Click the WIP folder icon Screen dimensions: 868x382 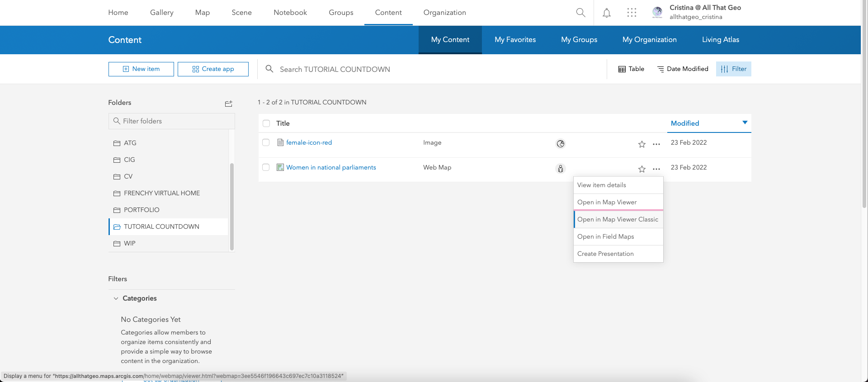point(117,243)
